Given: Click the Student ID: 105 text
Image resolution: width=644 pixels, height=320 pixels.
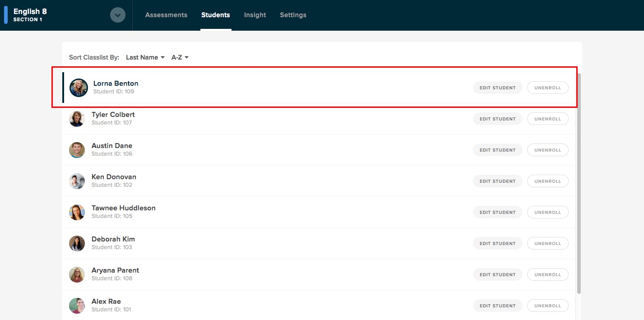Looking at the screenshot, I should pyautogui.click(x=112, y=216).
